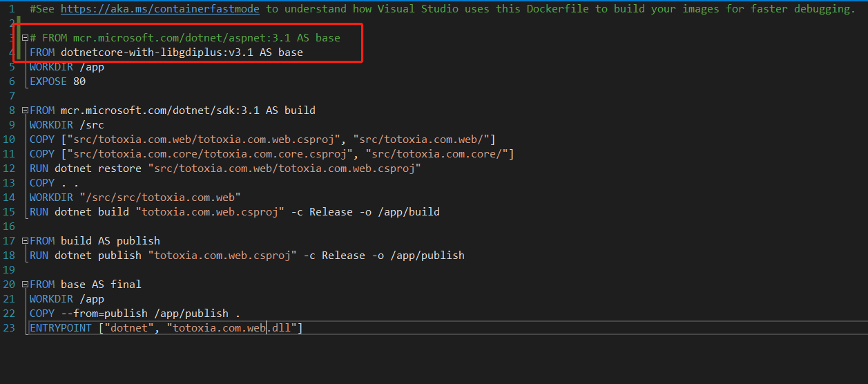
Task: Collapse the code block starting at line 3
Action: click(x=25, y=38)
